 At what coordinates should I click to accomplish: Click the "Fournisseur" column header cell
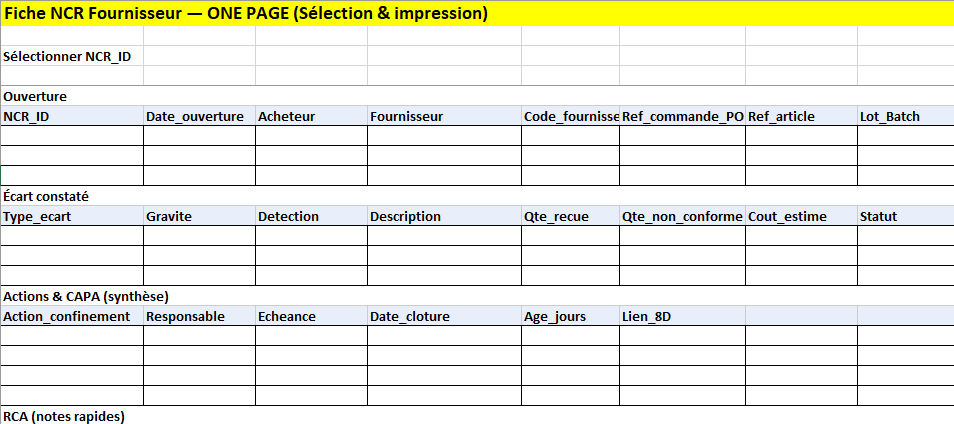(x=407, y=116)
